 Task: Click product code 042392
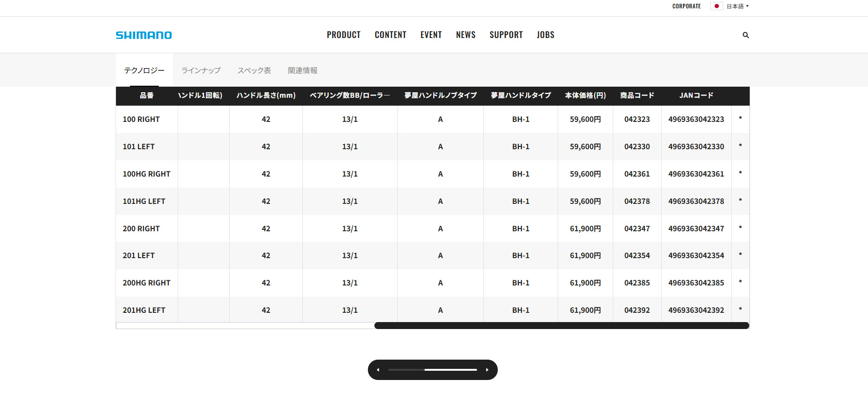(637, 310)
